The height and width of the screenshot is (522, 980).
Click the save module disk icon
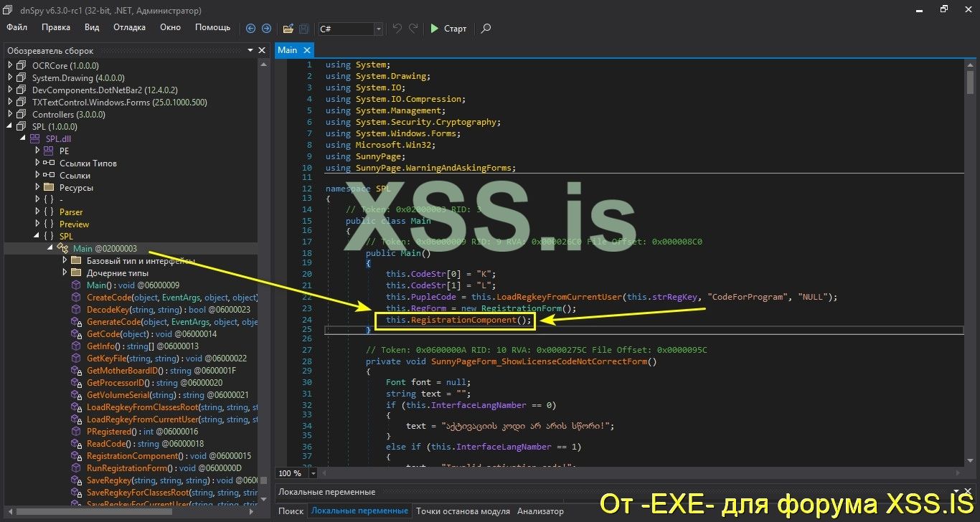click(x=303, y=29)
